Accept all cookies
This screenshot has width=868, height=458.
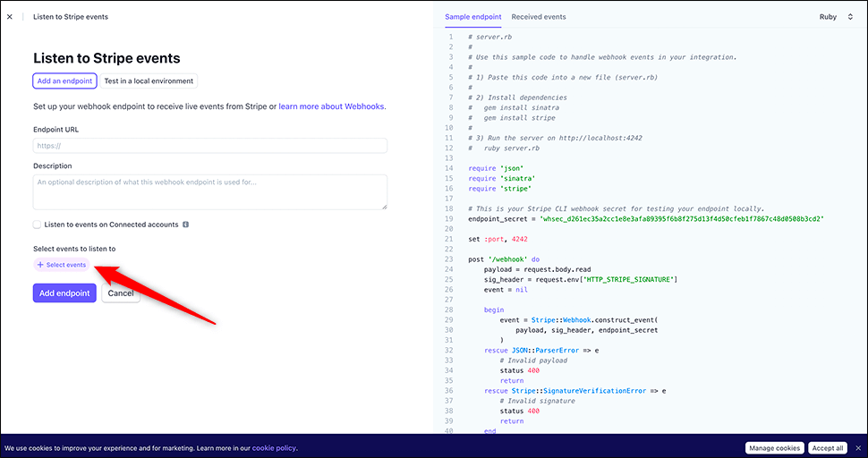point(828,448)
